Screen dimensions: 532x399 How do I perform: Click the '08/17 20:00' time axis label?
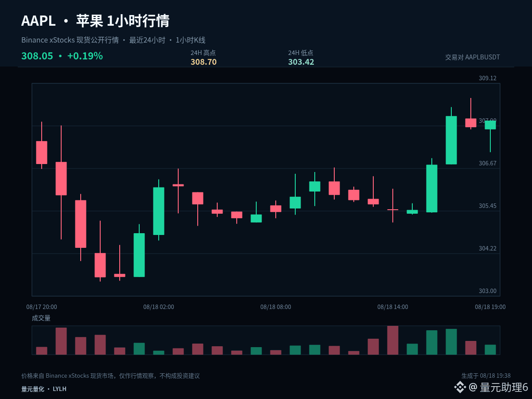click(42, 307)
